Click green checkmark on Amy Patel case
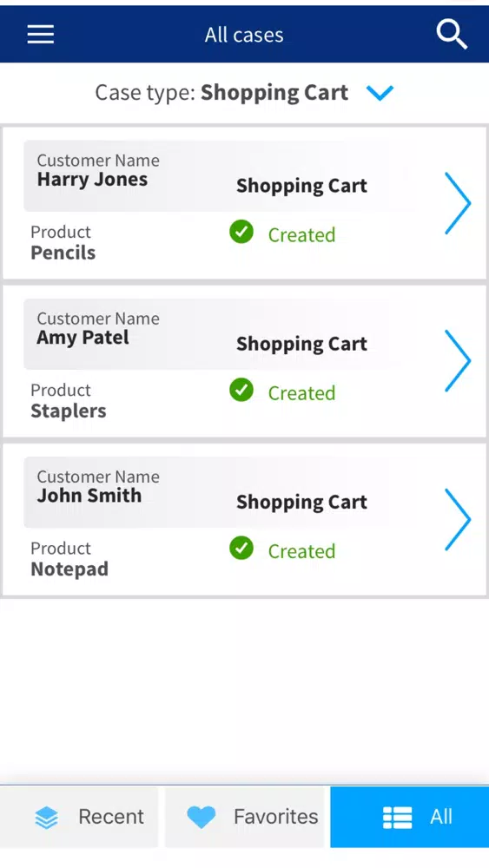Viewport: 489px width, 868px height. pyautogui.click(x=241, y=391)
